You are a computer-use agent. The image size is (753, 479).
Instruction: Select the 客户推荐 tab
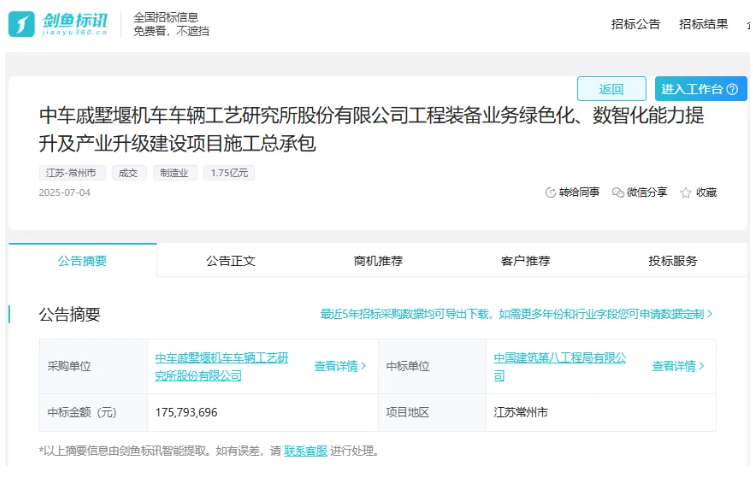pyautogui.click(x=525, y=260)
